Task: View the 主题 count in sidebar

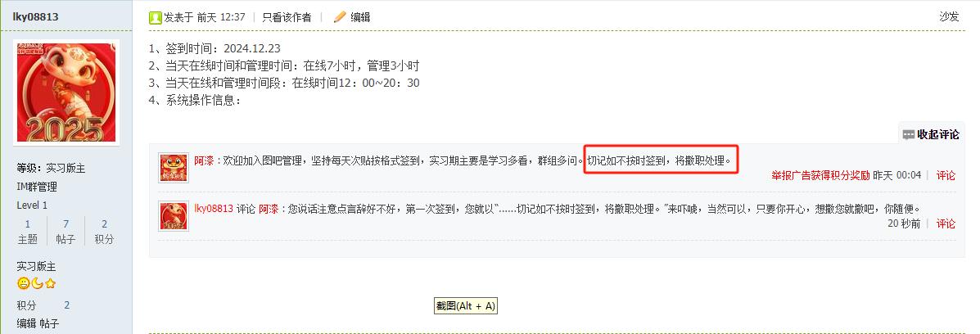Action: [28, 232]
